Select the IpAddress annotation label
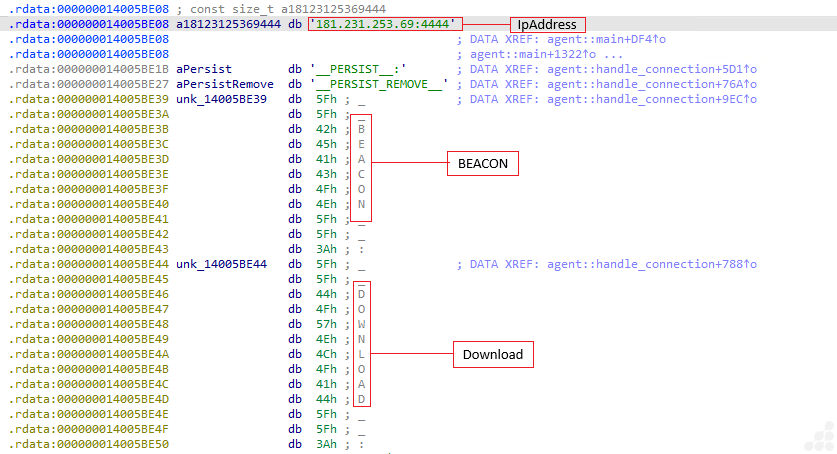 pyautogui.click(x=548, y=24)
